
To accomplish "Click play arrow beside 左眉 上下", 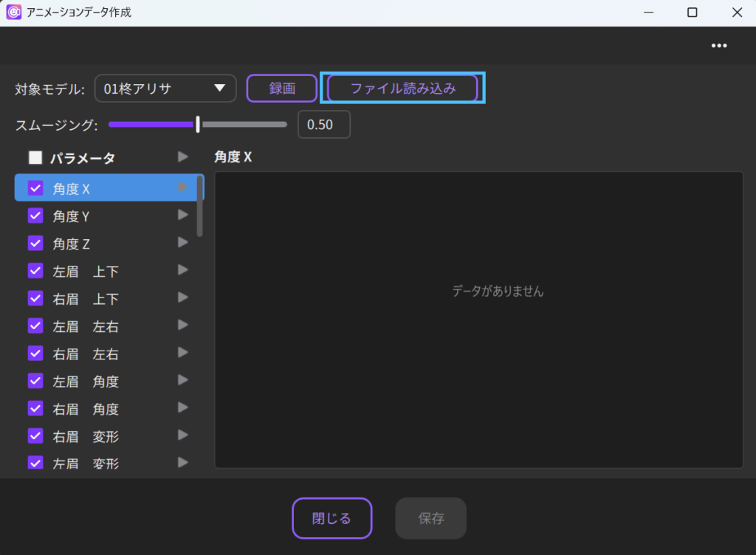I will click(183, 270).
